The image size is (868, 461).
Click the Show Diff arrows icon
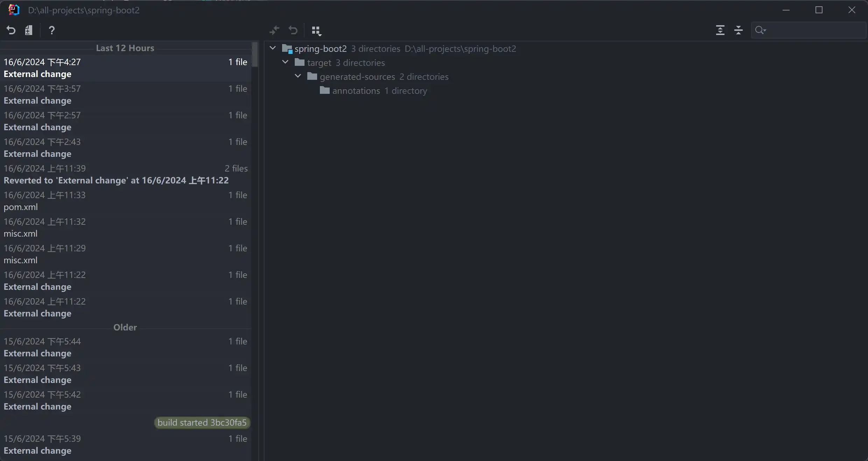[274, 30]
